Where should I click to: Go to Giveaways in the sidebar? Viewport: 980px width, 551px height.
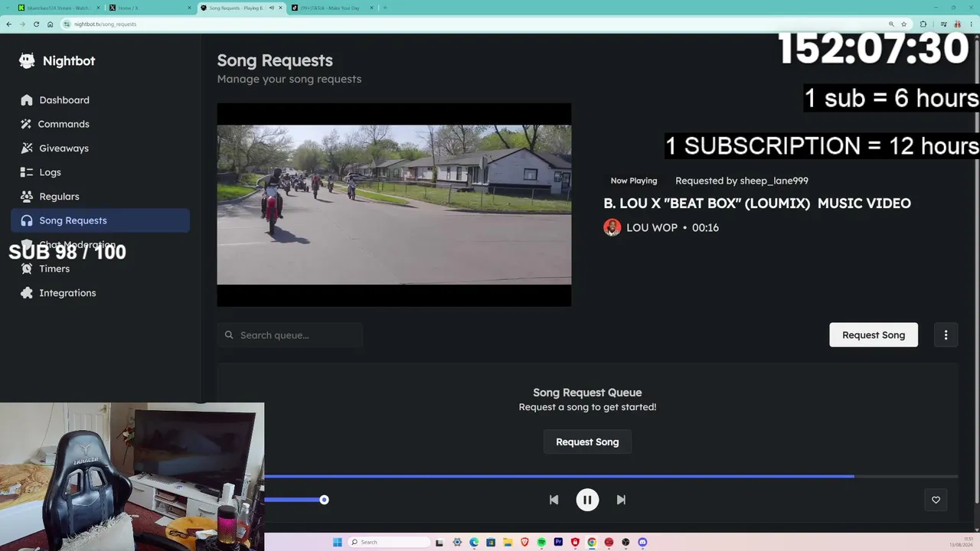[100, 148]
